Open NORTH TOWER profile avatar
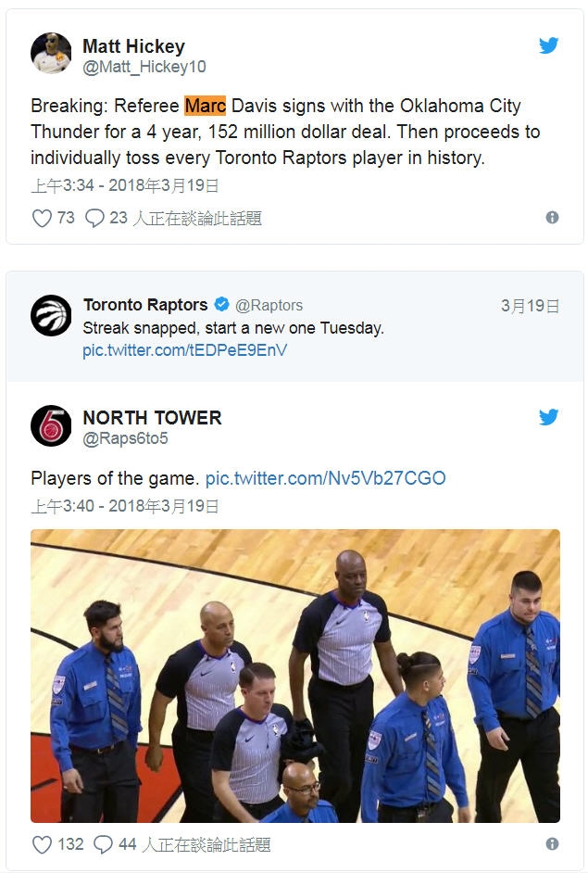 pos(51,425)
